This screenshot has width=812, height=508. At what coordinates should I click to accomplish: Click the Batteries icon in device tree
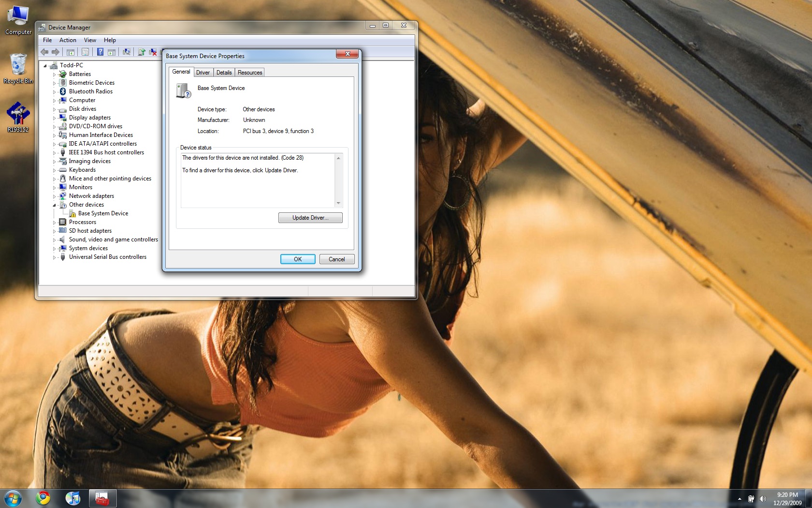(63, 74)
